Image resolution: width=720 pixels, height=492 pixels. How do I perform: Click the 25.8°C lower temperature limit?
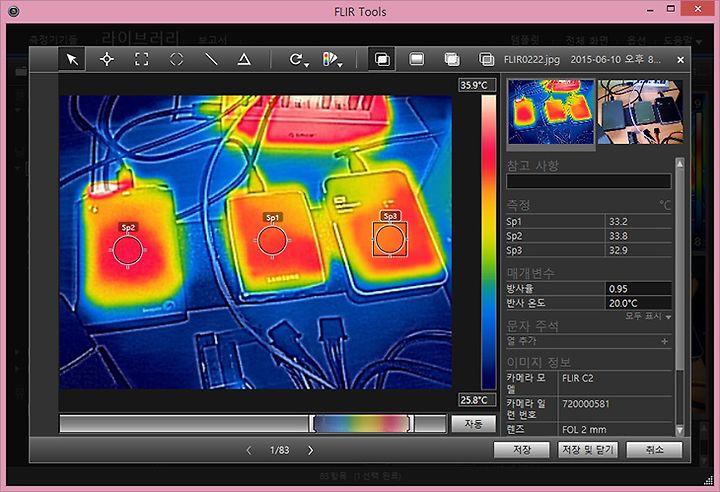pyautogui.click(x=477, y=400)
